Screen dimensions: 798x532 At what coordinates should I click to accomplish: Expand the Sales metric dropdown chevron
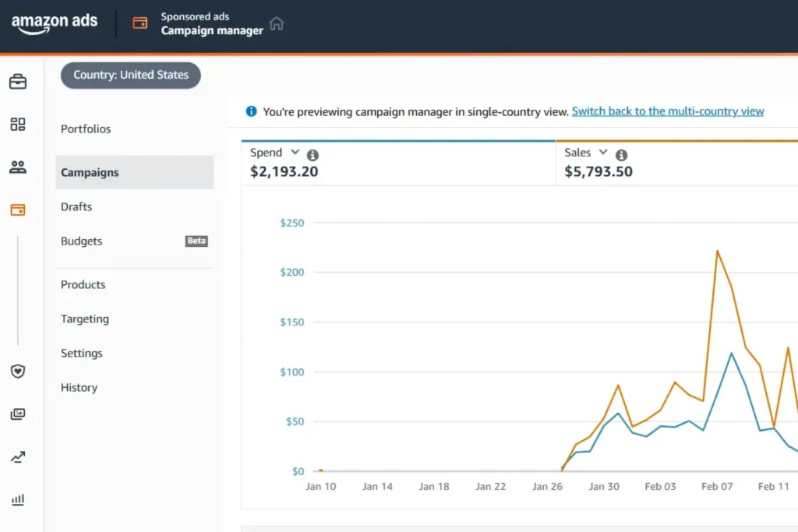tap(602, 153)
